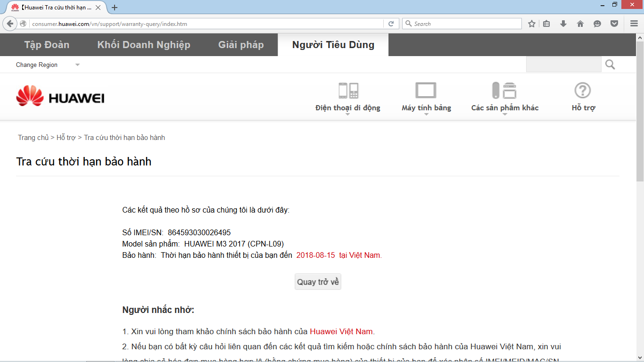This screenshot has height=362, width=644.
Task: Click the model text HUAWEI M3 2017 (CPN-L09)
Action: [234, 244]
